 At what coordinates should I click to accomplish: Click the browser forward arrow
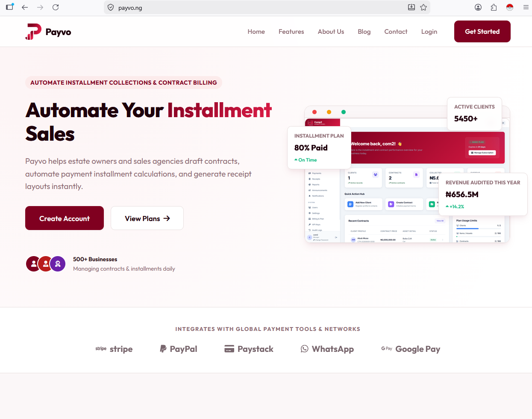coord(40,7)
